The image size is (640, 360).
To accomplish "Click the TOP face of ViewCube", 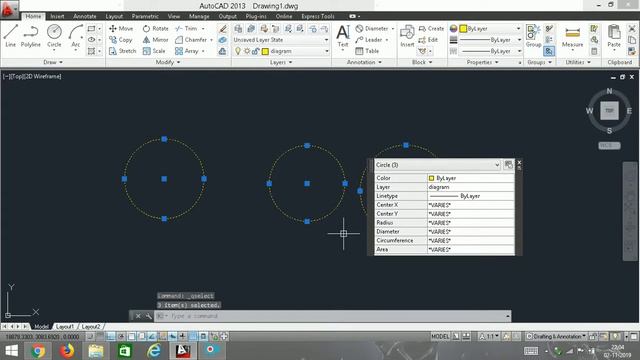I will [609, 111].
